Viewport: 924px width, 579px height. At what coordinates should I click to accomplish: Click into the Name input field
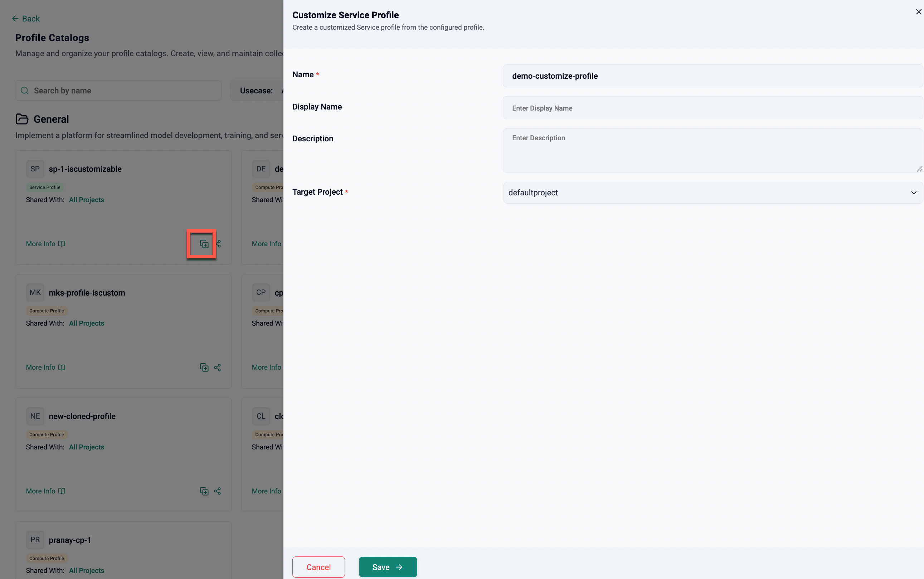pyautogui.click(x=713, y=76)
